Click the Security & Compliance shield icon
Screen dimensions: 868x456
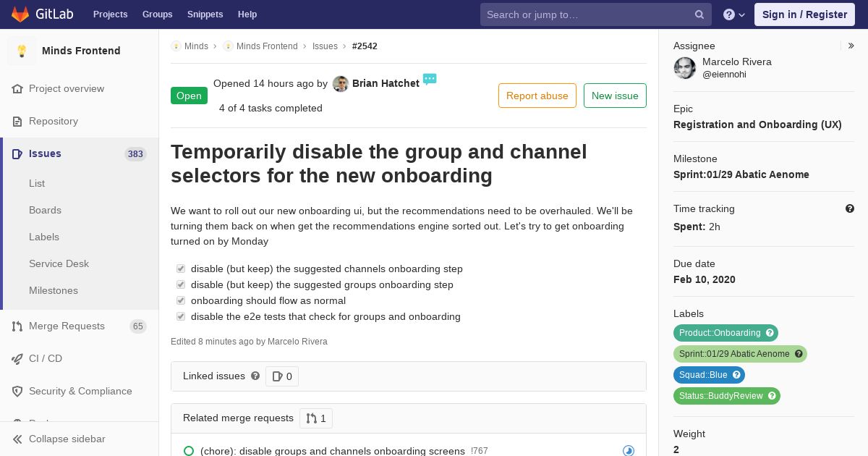[17, 391]
